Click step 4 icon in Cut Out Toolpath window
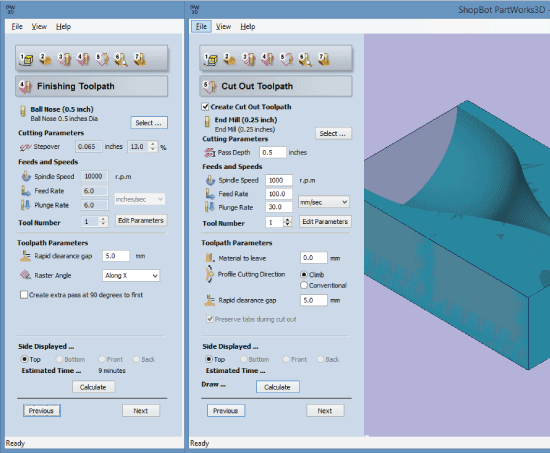The height and width of the screenshot is (453, 550). 268,59
